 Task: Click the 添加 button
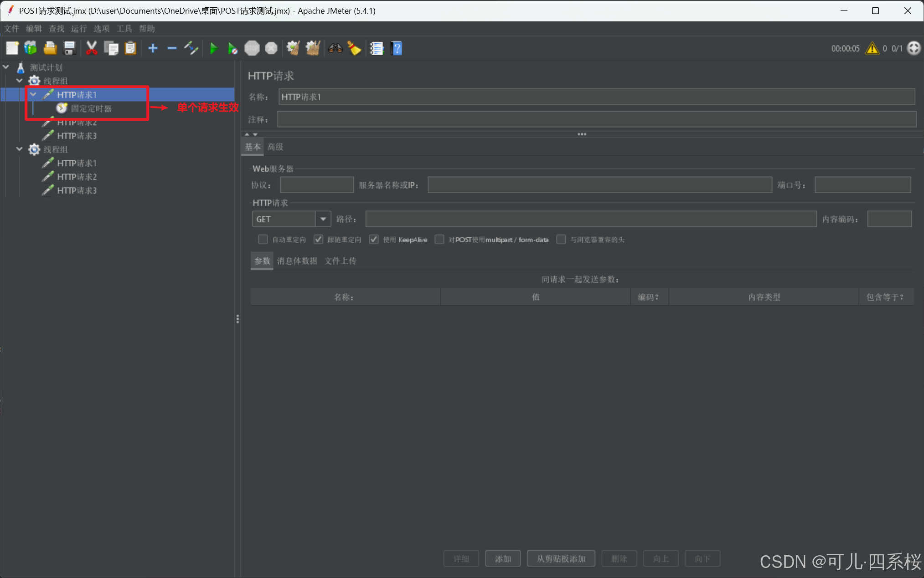pos(503,558)
